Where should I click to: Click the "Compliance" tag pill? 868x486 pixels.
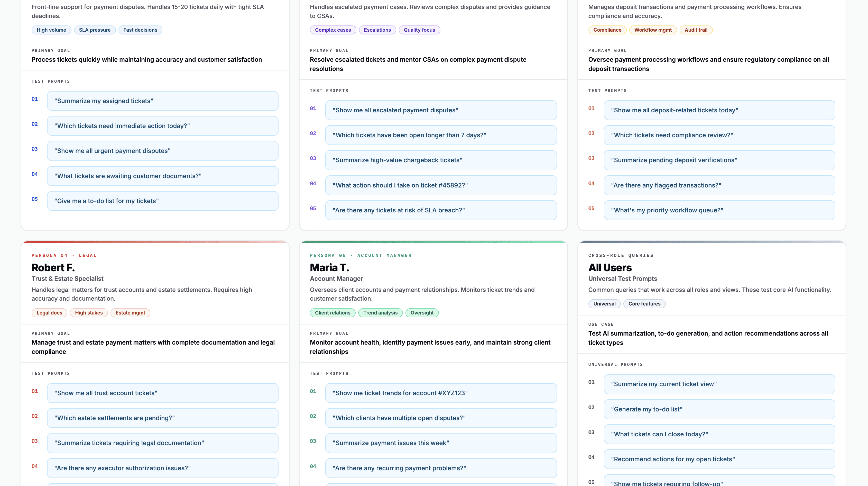607,30
